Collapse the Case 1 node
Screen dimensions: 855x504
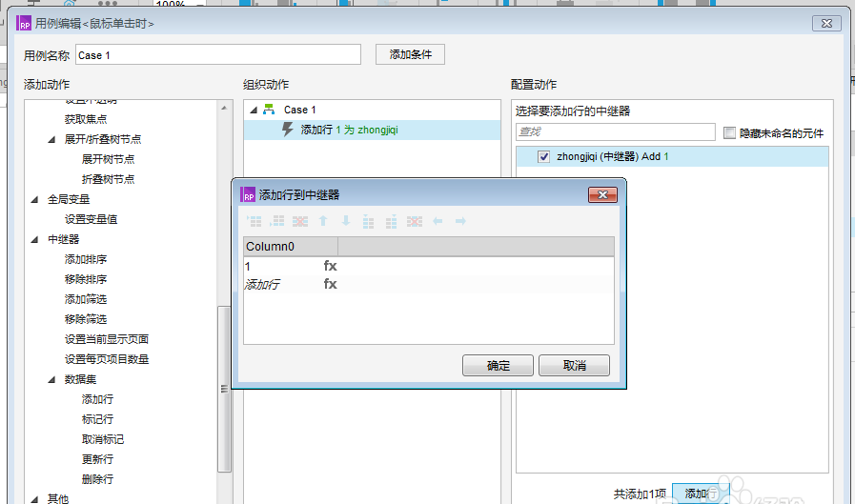pyautogui.click(x=254, y=110)
